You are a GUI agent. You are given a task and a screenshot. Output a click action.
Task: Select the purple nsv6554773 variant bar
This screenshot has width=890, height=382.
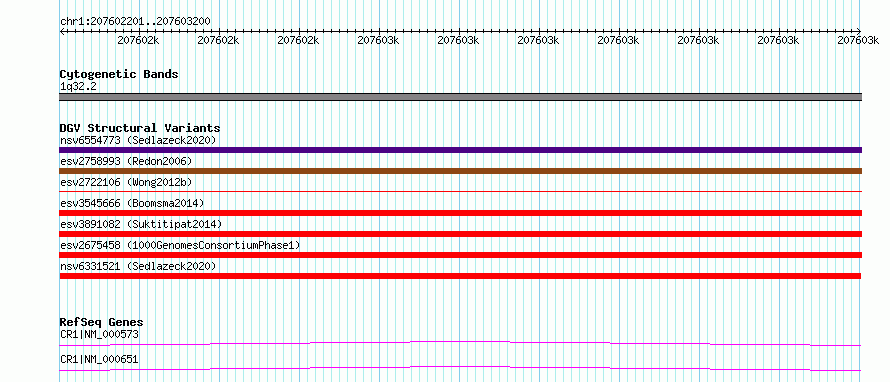tap(460, 150)
